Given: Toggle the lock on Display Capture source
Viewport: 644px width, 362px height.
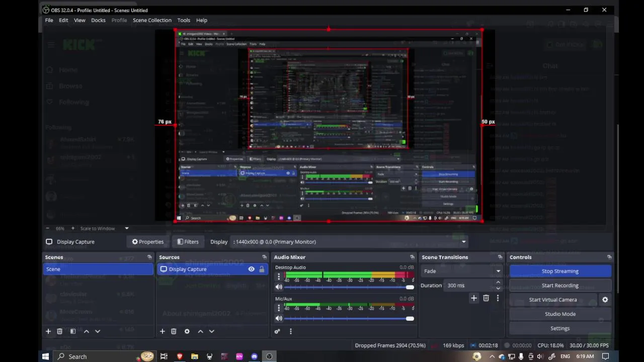Looking at the screenshot, I should tap(262, 269).
